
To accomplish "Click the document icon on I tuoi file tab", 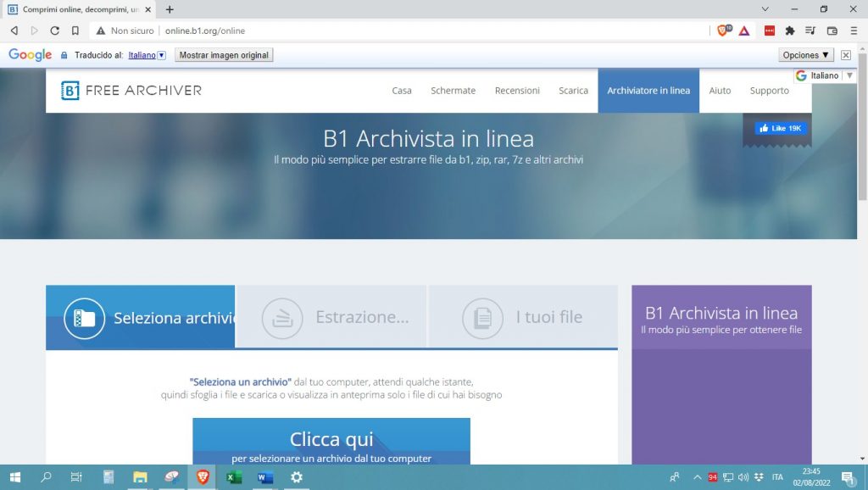I will click(x=481, y=317).
